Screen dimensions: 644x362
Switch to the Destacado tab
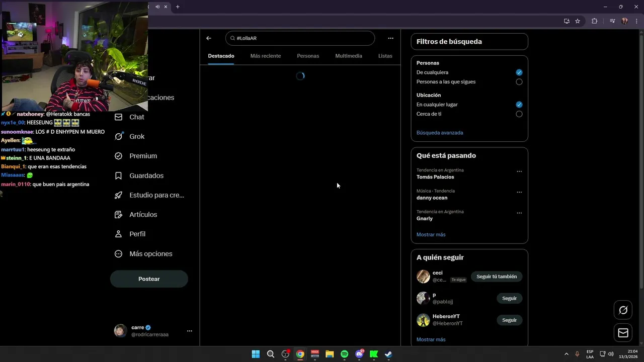click(x=221, y=56)
